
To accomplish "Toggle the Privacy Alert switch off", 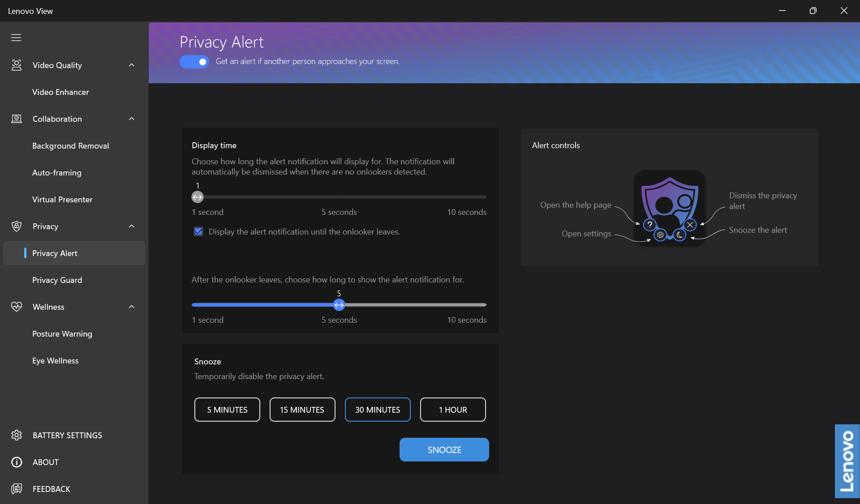I will [194, 62].
